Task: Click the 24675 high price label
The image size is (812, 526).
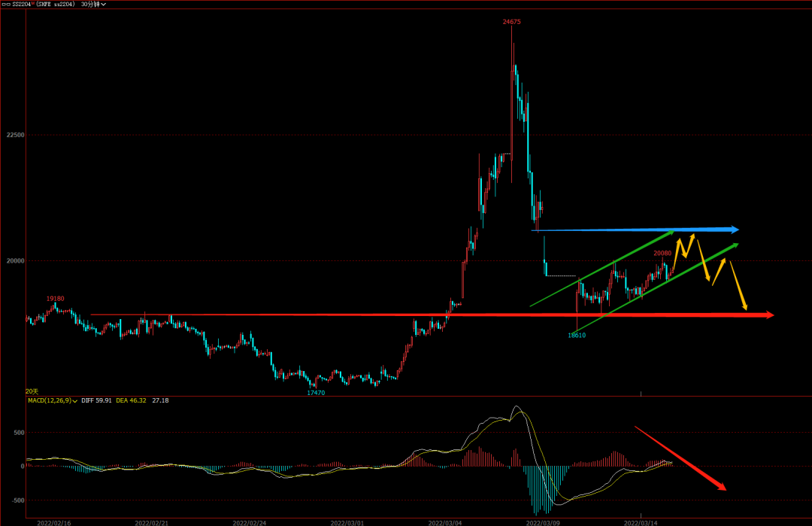Action: (512, 22)
